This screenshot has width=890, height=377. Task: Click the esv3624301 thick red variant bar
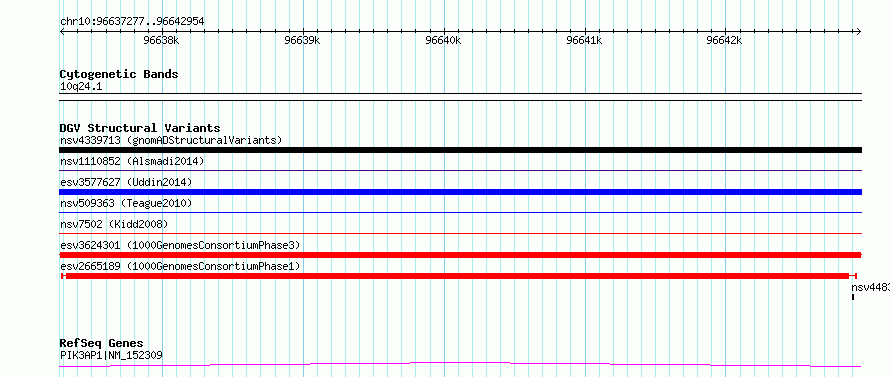point(460,255)
